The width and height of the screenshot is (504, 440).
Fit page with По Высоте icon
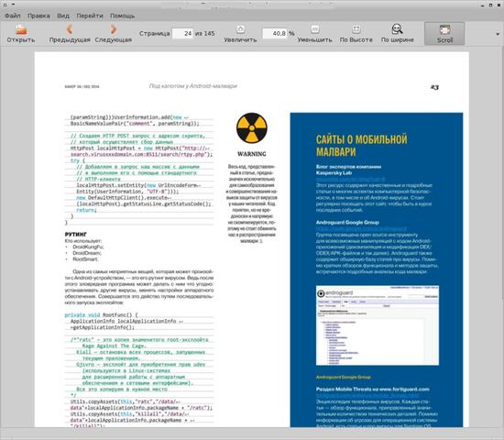[356, 29]
